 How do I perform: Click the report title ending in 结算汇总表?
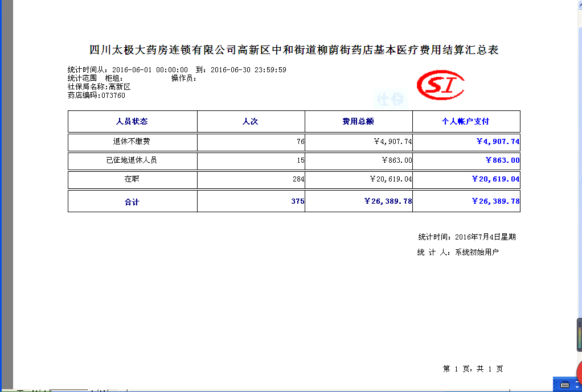(294, 49)
